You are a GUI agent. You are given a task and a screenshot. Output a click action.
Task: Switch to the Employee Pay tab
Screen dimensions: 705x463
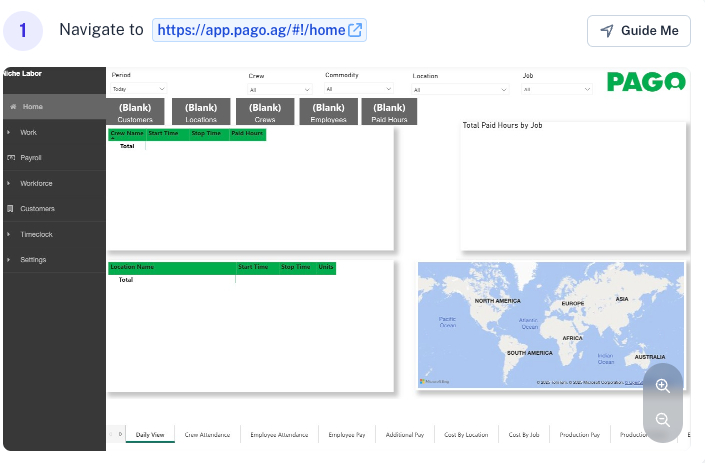click(347, 435)
